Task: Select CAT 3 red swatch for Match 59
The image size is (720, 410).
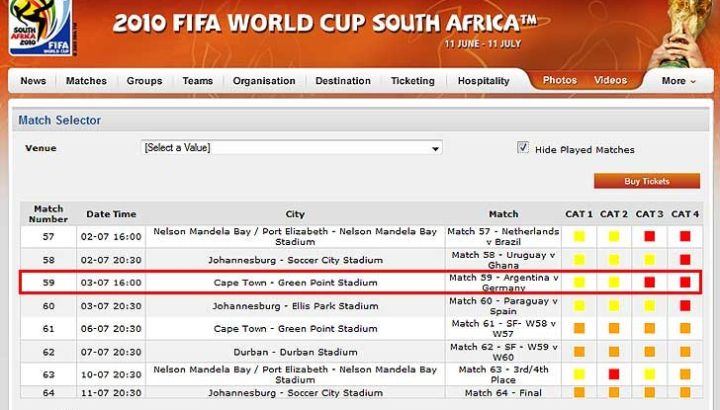Action: tap(649, 282)
